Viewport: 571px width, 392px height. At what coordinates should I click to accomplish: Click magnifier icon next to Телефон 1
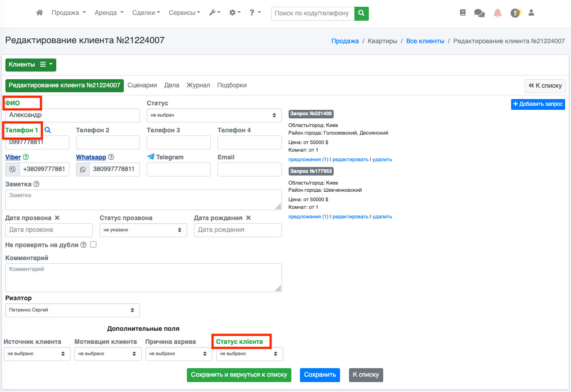click(x=48, y=130)
